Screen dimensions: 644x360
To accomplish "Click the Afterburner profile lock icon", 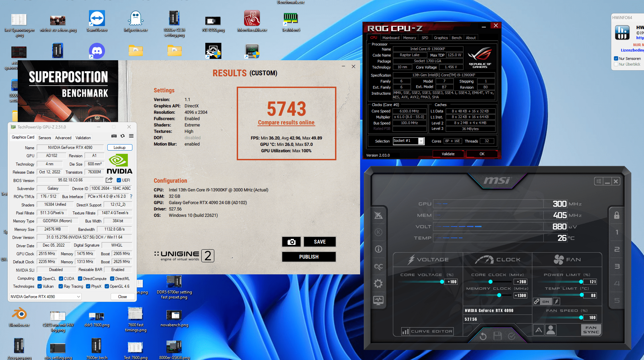I will pyautogui.click(x=617, y=215).
